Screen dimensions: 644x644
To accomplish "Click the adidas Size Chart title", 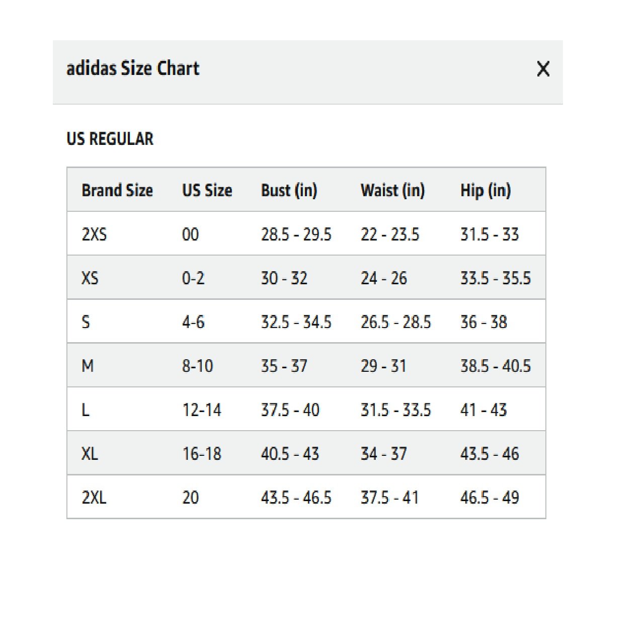I will [133, 68].
